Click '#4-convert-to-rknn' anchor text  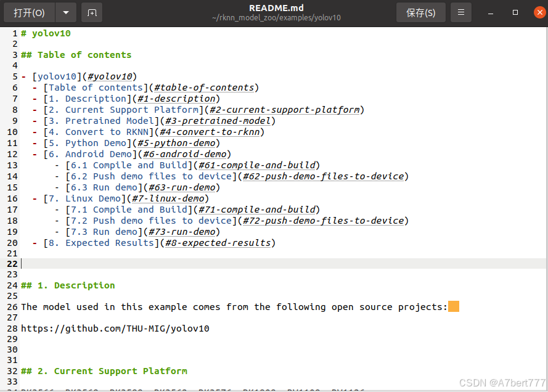[x=210, y=132]
